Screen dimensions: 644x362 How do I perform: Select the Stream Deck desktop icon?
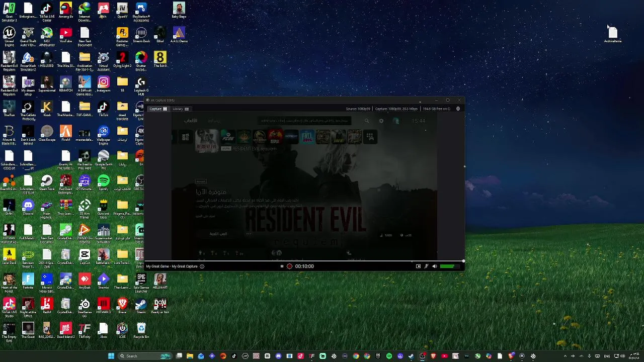point(141,36)
